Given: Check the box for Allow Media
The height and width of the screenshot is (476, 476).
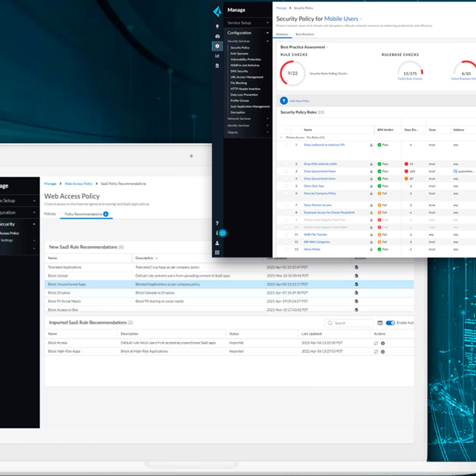Looking at the screenshot, I should pyautogui.click(x=286, y=249).
